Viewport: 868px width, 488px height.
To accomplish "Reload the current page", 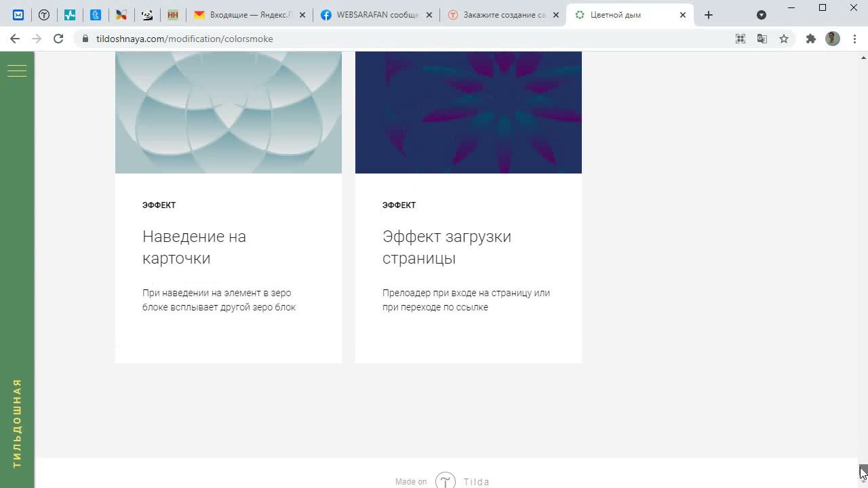I will (x=58, y=39).
